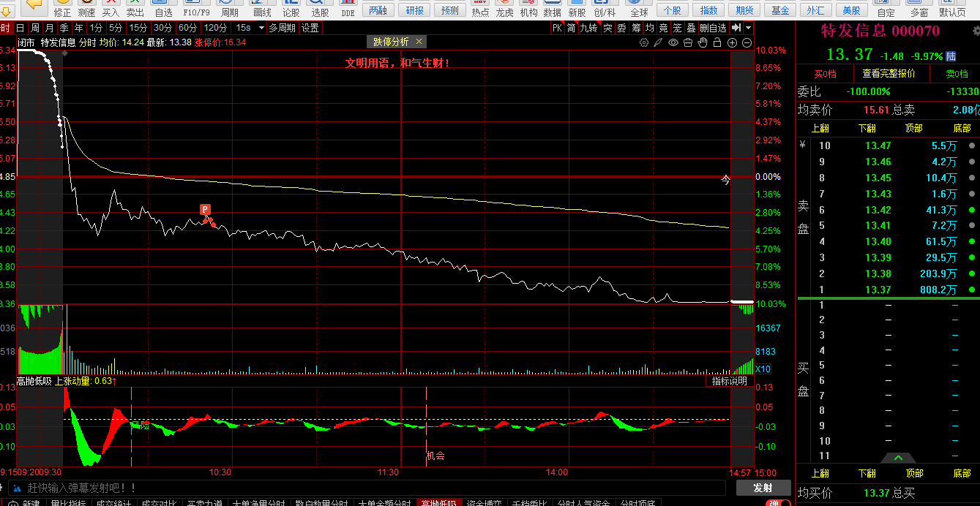Screen dimensions: 980x506
Task: Open the 龙虎 toolbar icon
Action: [504, 9]
